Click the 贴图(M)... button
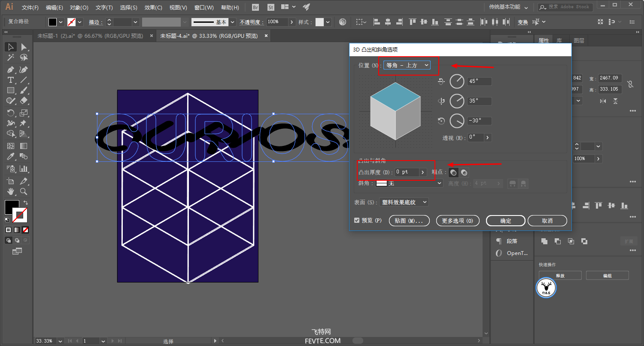644x346 pixels. pyautogui.click(x=409, y=221)
